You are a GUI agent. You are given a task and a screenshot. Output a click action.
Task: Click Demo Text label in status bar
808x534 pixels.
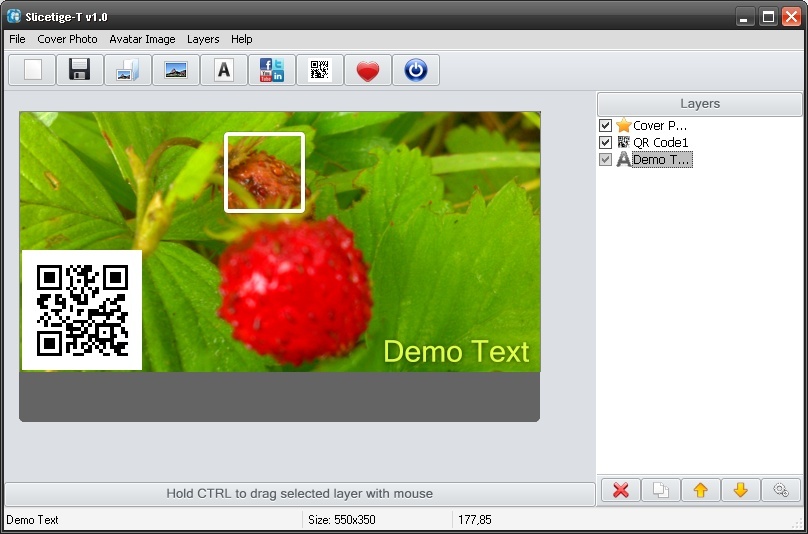[32, 520]
